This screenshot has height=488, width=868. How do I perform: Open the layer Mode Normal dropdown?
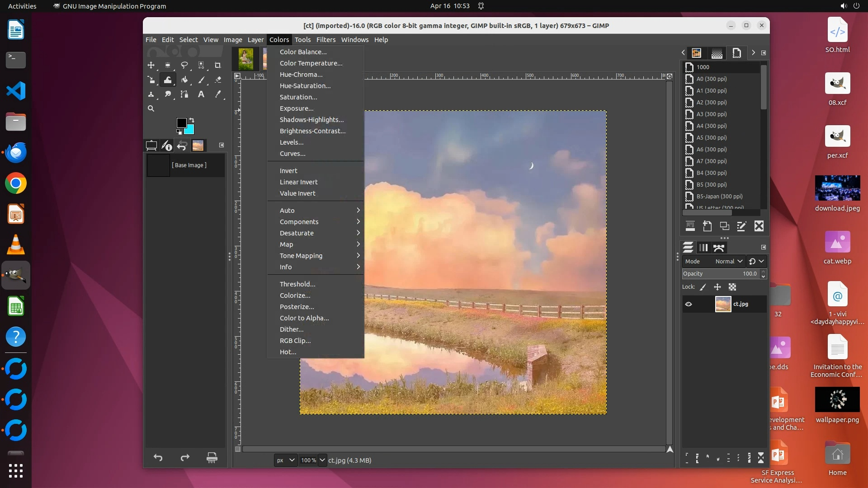[x=729, y=261]
